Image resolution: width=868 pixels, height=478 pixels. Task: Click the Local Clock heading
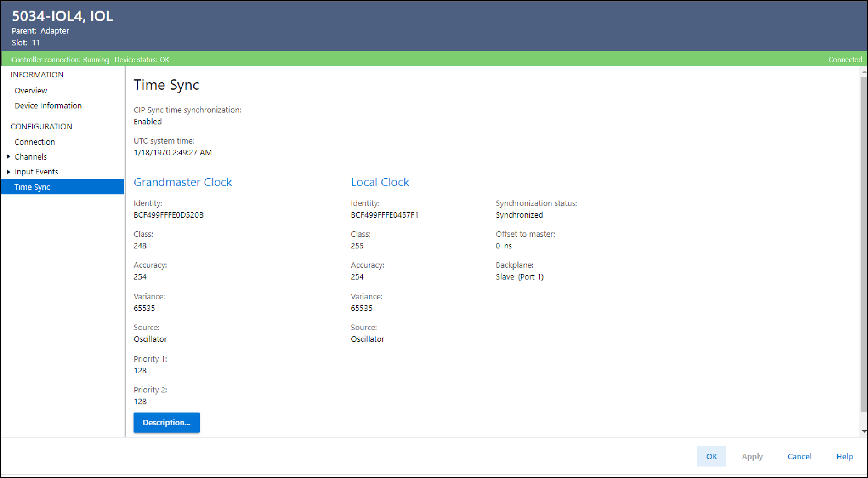click(x=380, y=182)
